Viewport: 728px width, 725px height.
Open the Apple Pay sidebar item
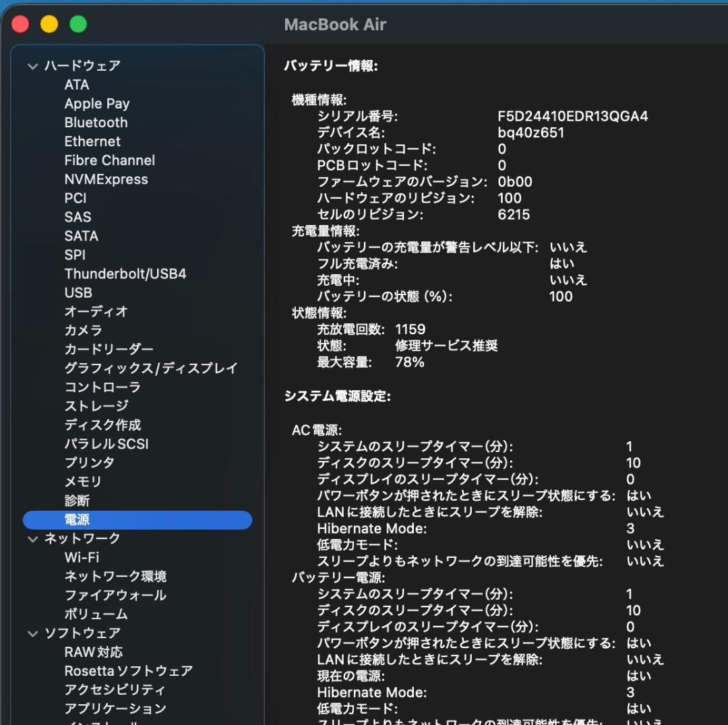click(96, 104)
